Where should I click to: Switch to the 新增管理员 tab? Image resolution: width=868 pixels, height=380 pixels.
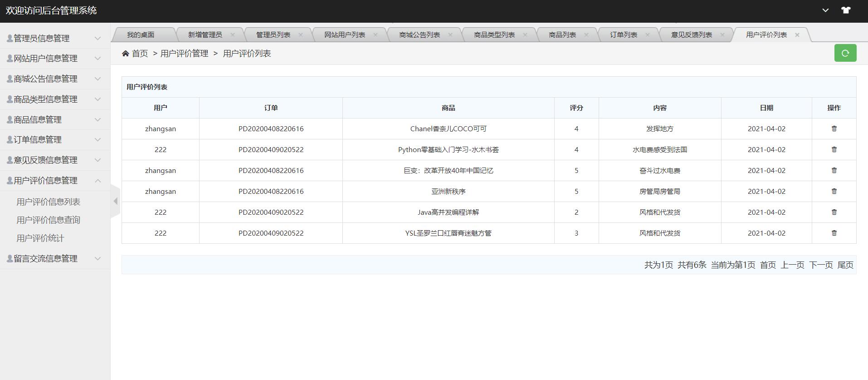(205, 35)
